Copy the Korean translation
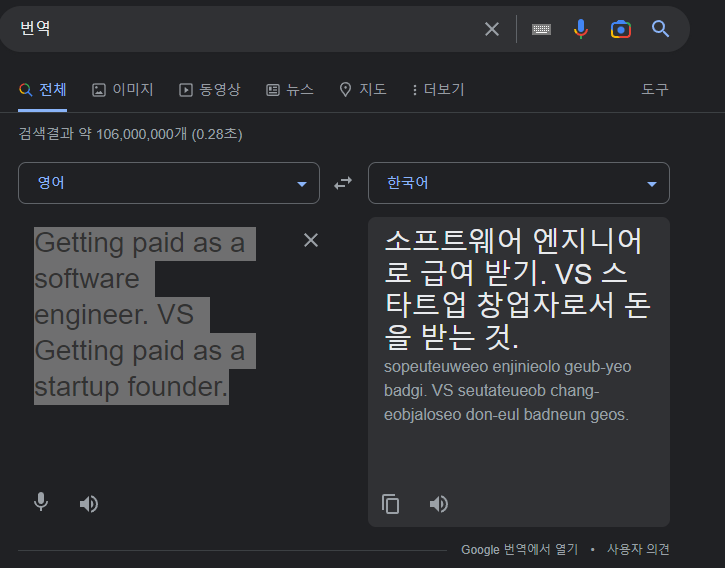This screenshot has height=568, width=725. (391, 504)
